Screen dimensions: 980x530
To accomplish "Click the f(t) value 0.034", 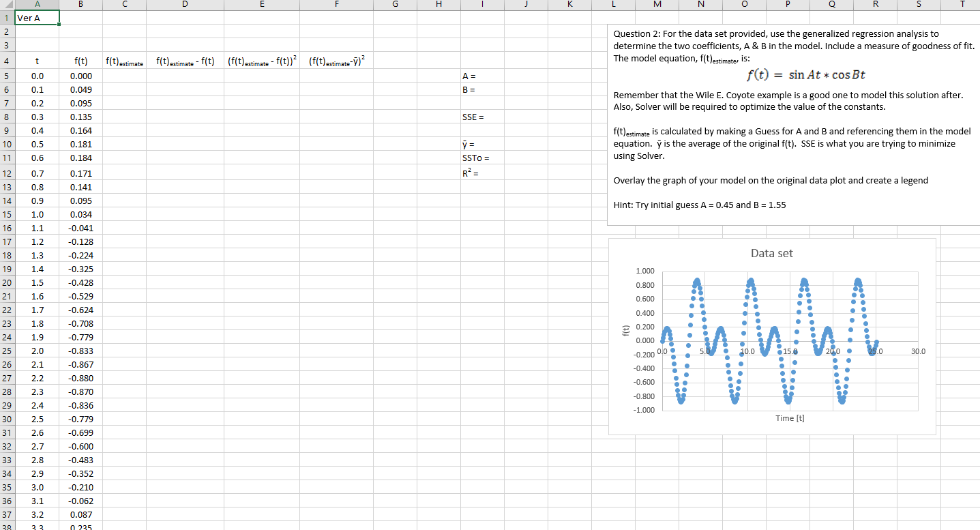I will [81, 214].
